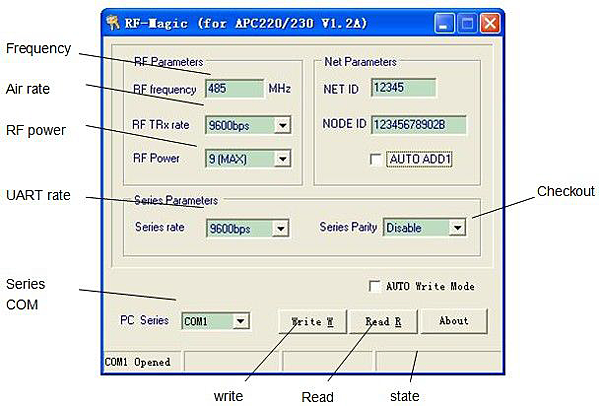Click the RF-Magic app icon in title bar
Image resolution: width=600 pixels, height=406 pixels.
(x=113, y=23)
